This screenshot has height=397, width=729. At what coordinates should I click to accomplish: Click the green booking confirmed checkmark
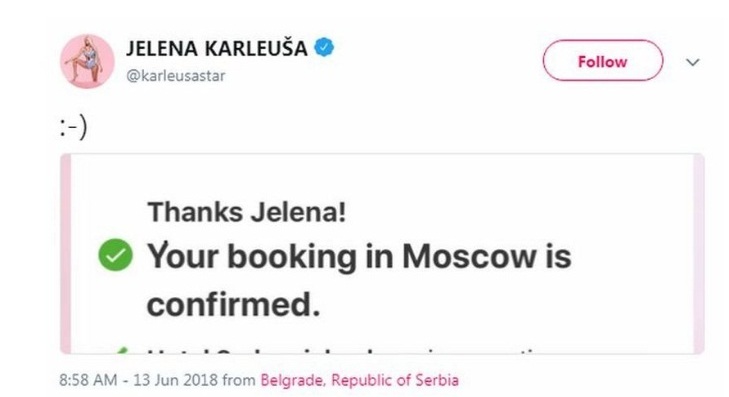[x=115, y=255]
